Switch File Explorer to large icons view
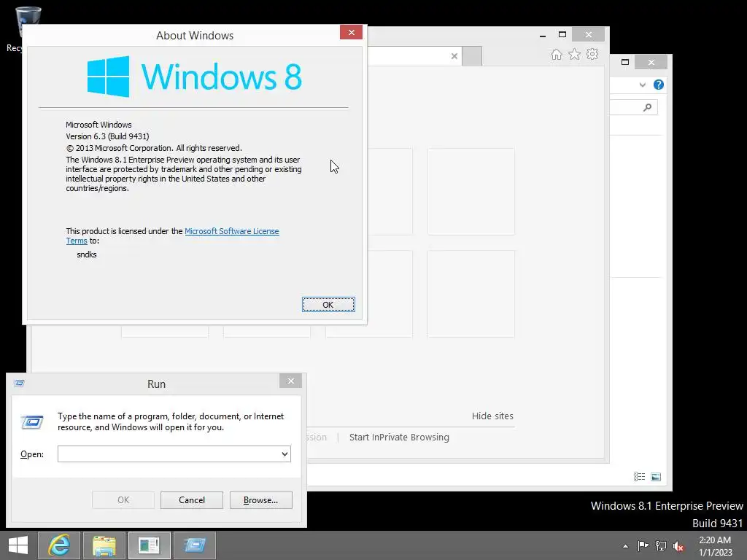Image resolution: width=747 pixels, height=560 pixels. (x=656, y=477)
